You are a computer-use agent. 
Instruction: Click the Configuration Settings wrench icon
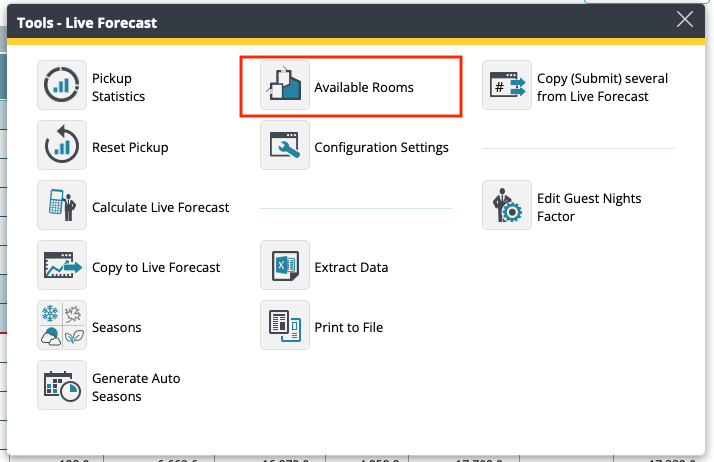(285, 147)
